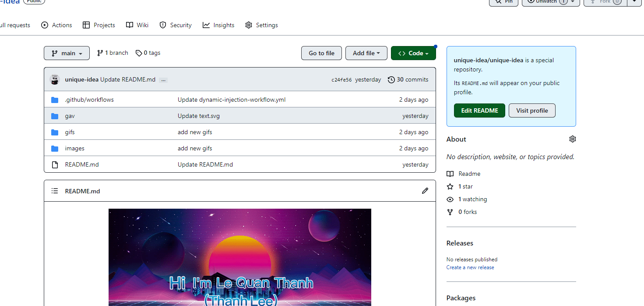
Task: Open commit 'Update text.svg'
Action: (200, 116)
